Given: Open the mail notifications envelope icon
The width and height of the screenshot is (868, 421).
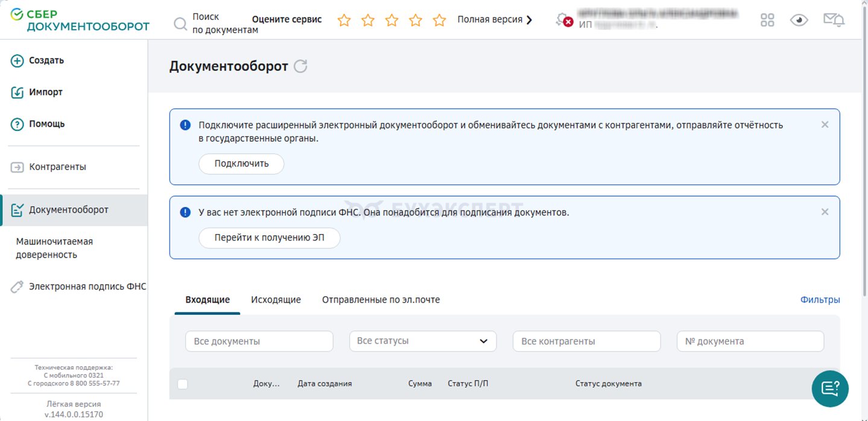Looking at the screenshot, I should tap(834, 21).
